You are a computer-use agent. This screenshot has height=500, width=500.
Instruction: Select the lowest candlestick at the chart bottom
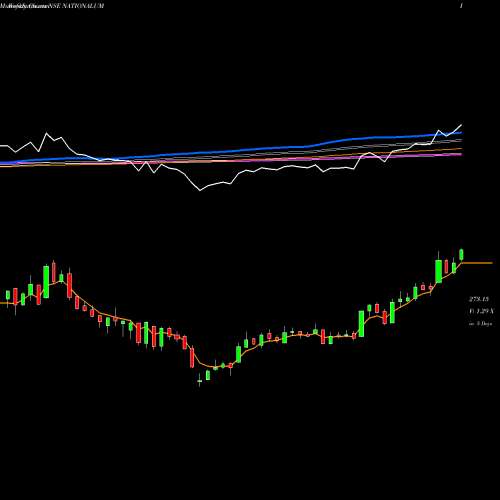pyautogui.click(x=200, y=381)
